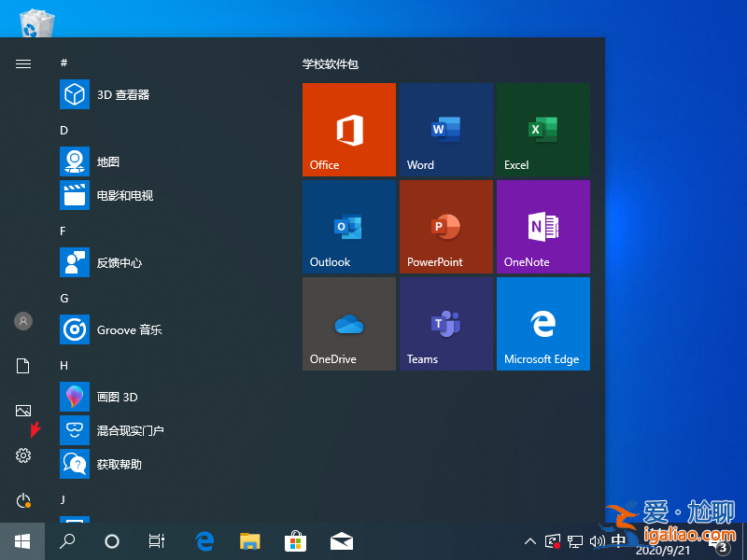Toggle the 中/英 input method indicator

click(x=618, y=540)
